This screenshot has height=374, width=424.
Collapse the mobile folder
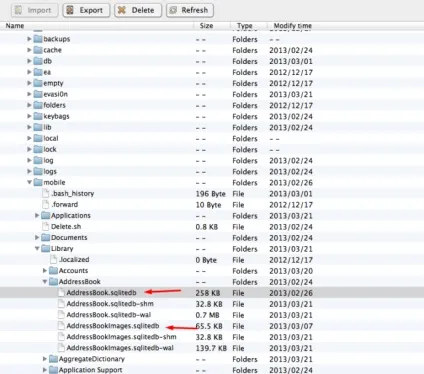point(29,182)
